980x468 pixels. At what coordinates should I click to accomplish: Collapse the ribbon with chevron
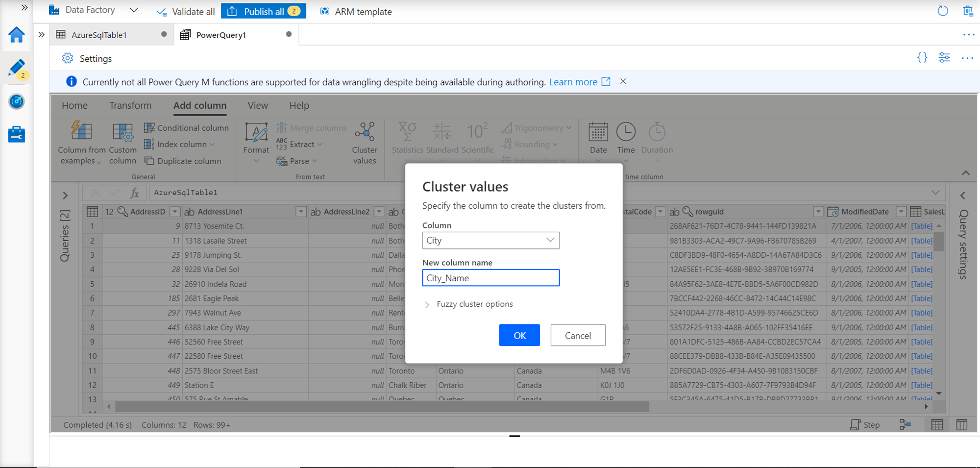click(x=966, y=173)
